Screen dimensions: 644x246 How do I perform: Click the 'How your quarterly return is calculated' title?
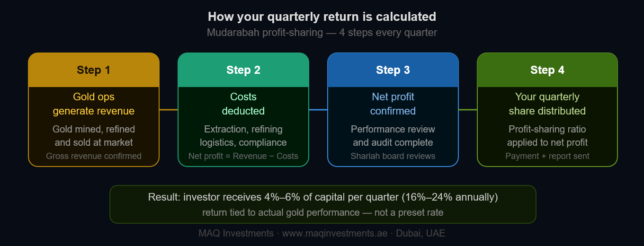(322, 17)
